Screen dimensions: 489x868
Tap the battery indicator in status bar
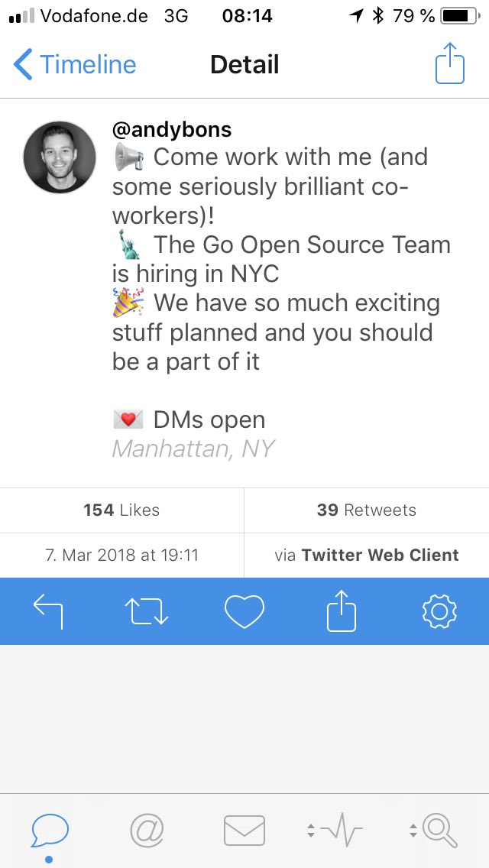point(458,16)
